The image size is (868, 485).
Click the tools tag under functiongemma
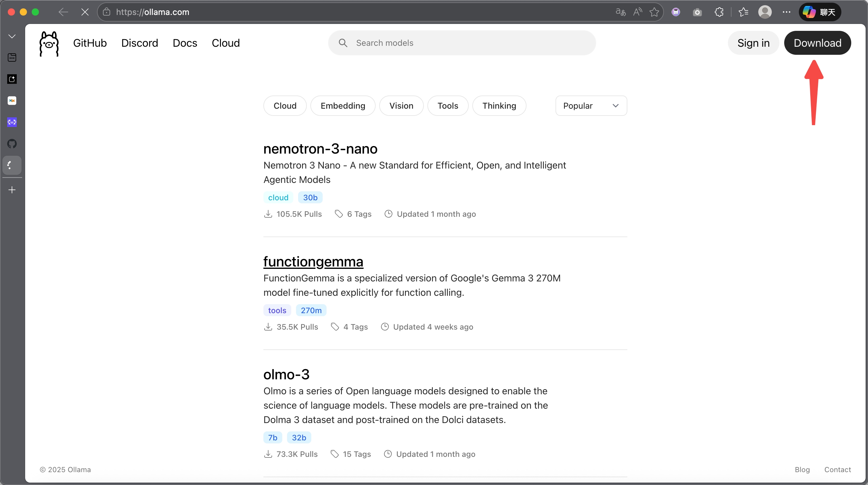click(x=277, y=310)
